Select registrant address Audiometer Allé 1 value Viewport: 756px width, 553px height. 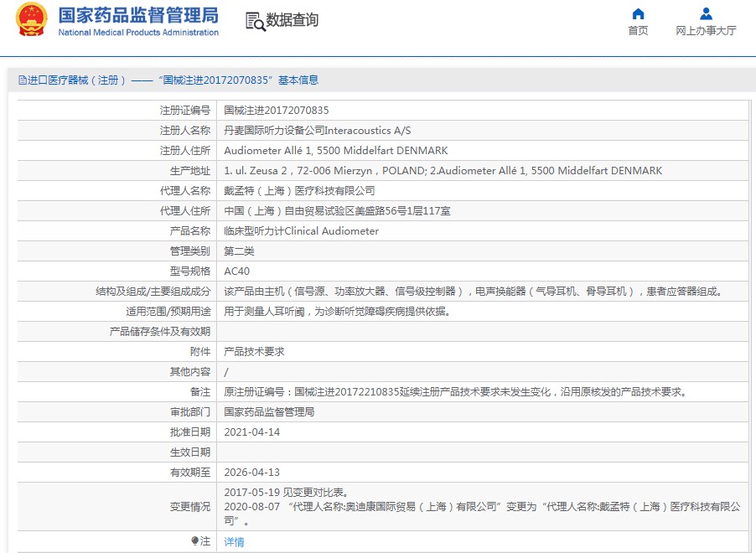tap(335, 151)
